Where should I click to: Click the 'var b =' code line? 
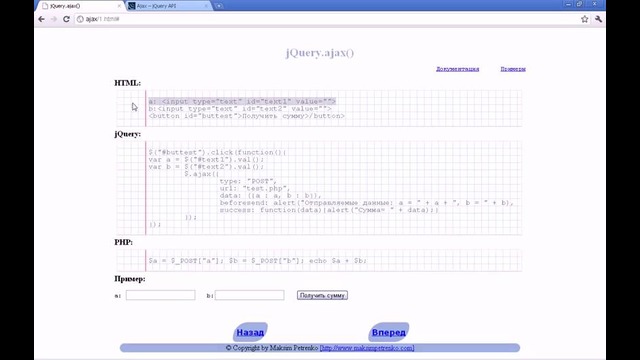206,167
